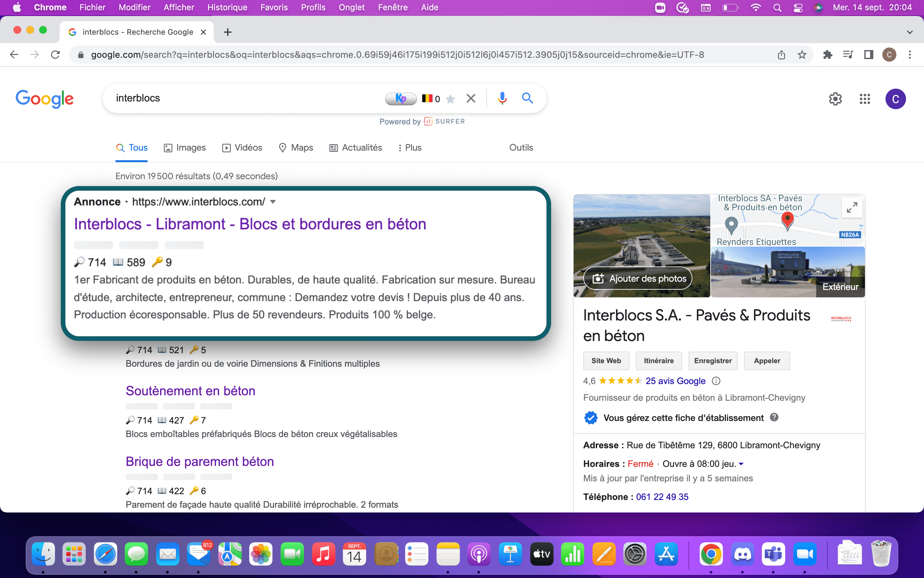Click the address bar URL

[x=397, y=55]
